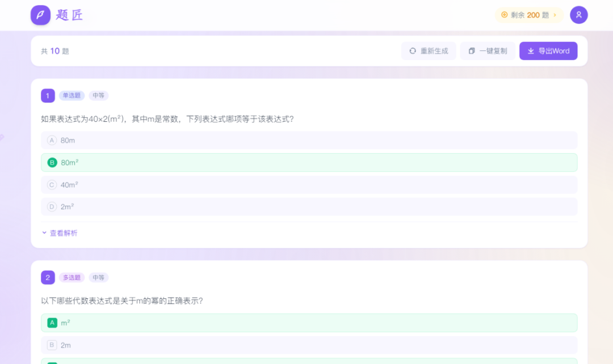Image resolution: width=613 pixels, height=364 pixels.
Task: Select the highlighted answer B 80m²
Action: (x=309, y=162)
